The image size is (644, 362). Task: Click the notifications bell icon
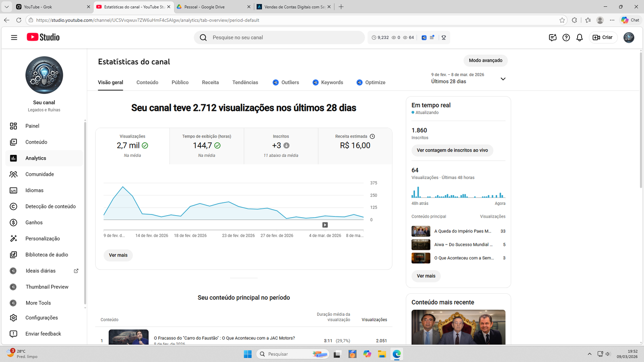coord(580,37)
